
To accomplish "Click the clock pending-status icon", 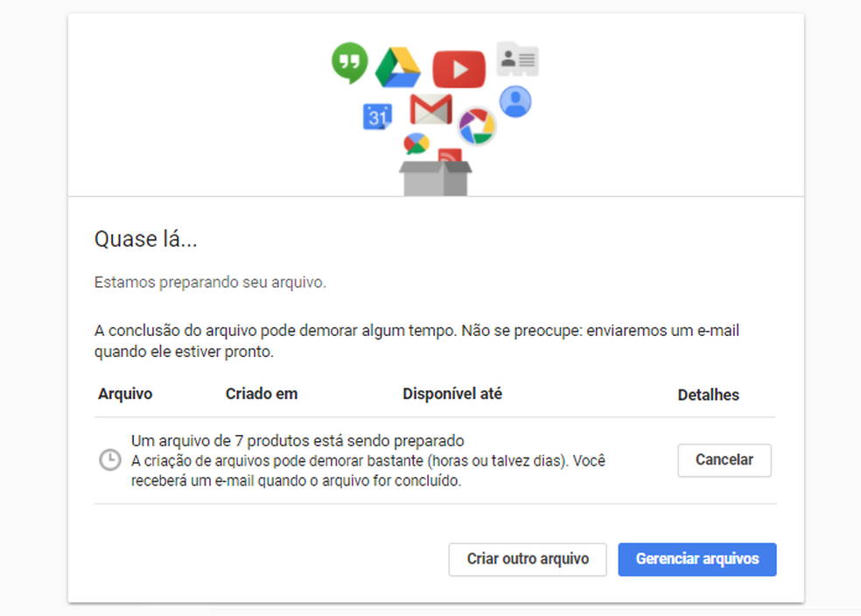I will pos(109,459).
